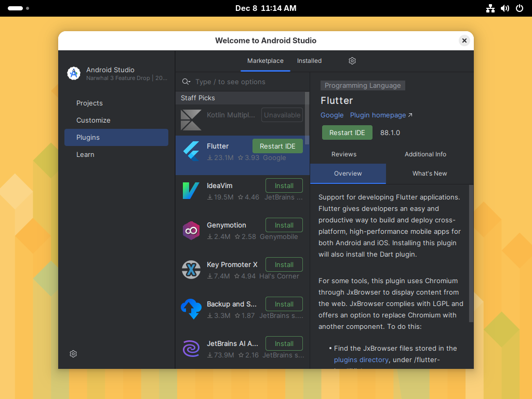
Task: Open Additional Info tab
Action: pos(425,154)
